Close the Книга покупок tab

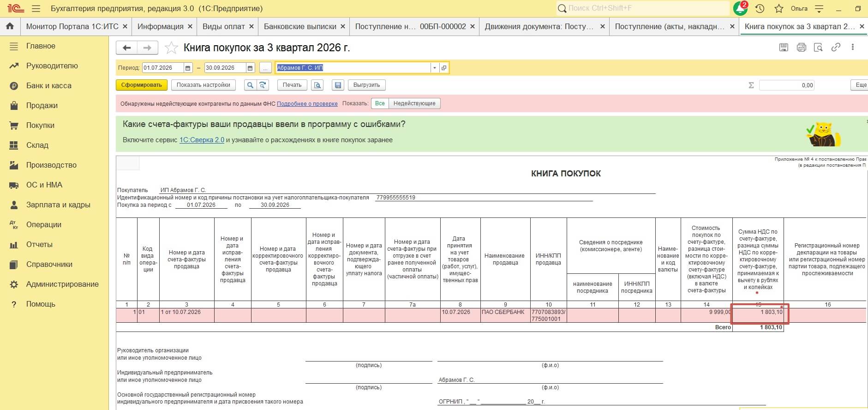tap(862, 27)
